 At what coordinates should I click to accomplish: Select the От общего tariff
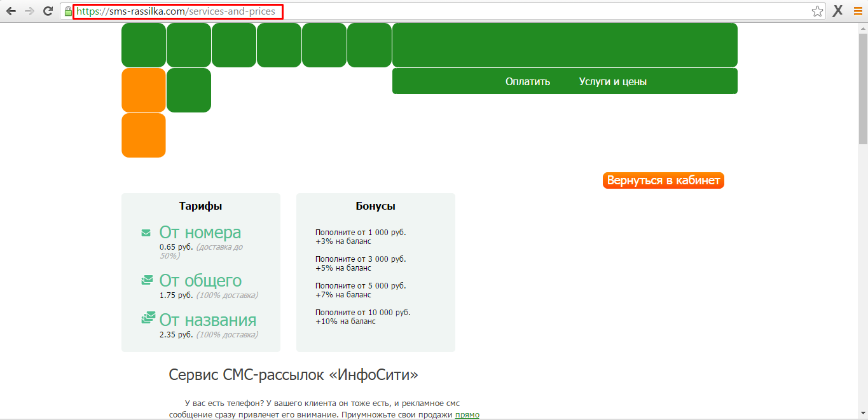click(200, 280)
